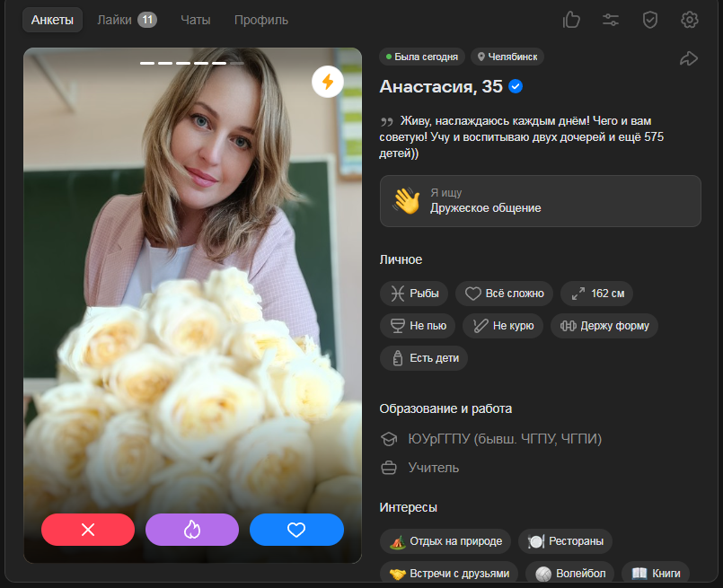
Task: Open the search filters sliders icon
Action: pos(611,20)
